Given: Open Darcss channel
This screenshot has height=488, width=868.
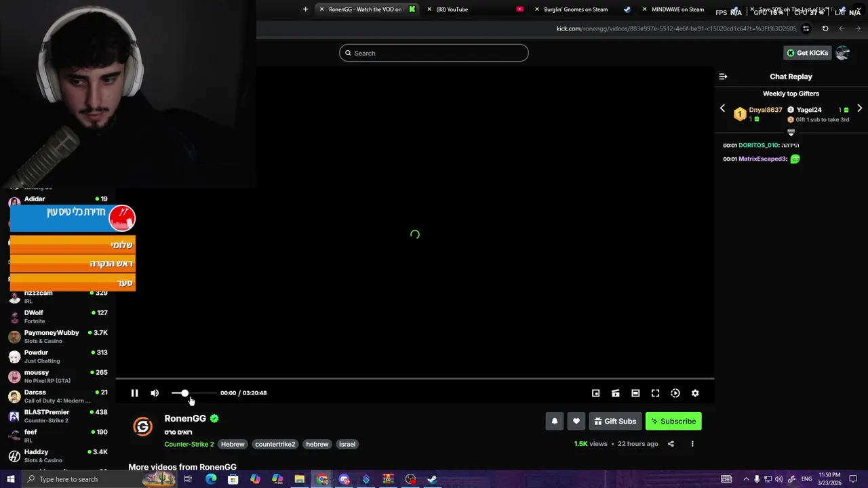Looking at the screenshot, I should tap(58, 396).
